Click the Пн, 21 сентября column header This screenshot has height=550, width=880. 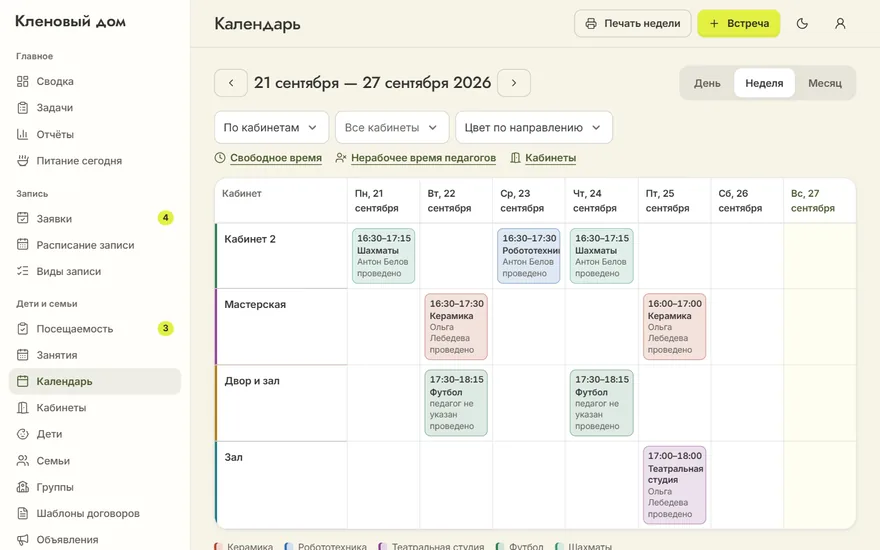point(383,201)
